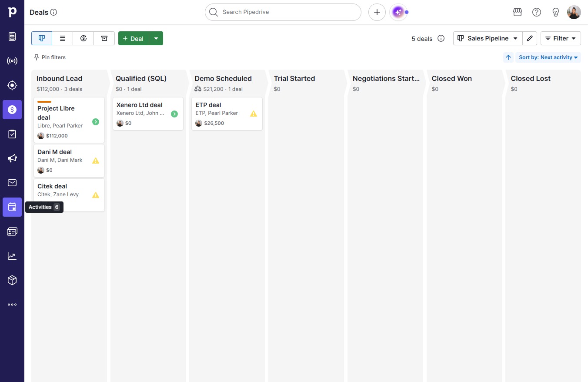Click the Search Pipedrive field
The width and height of the screenshot is (588, 382).
[283, 12]
